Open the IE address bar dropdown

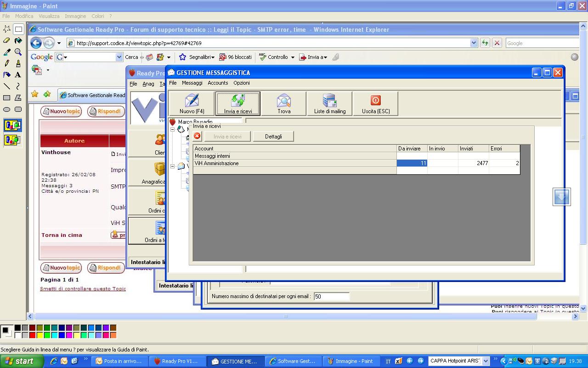(x=474, y=43)
